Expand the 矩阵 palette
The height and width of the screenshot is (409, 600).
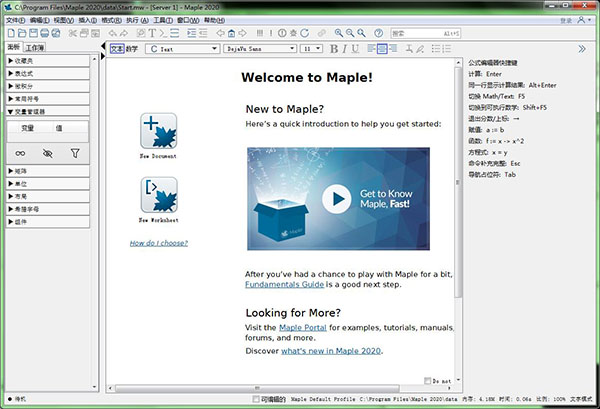pos(48,171)
